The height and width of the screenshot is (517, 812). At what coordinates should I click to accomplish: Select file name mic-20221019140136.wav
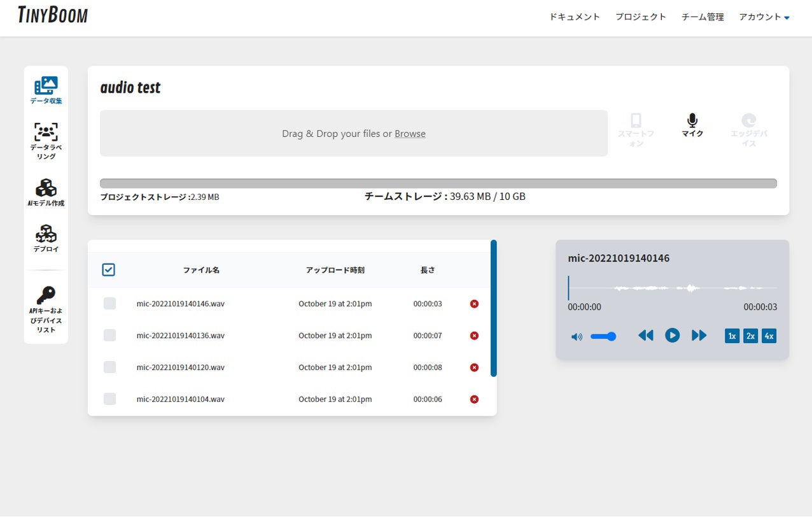tap(181, 336)
